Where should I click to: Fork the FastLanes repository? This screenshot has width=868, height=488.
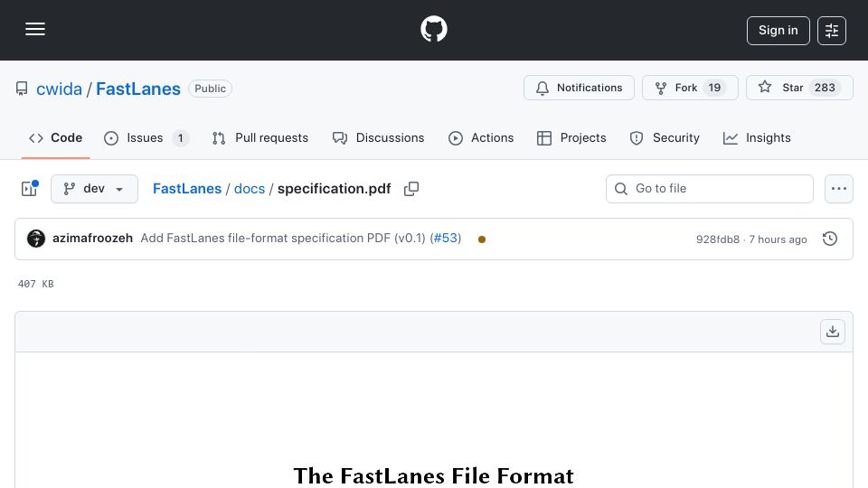pos(690,88)
